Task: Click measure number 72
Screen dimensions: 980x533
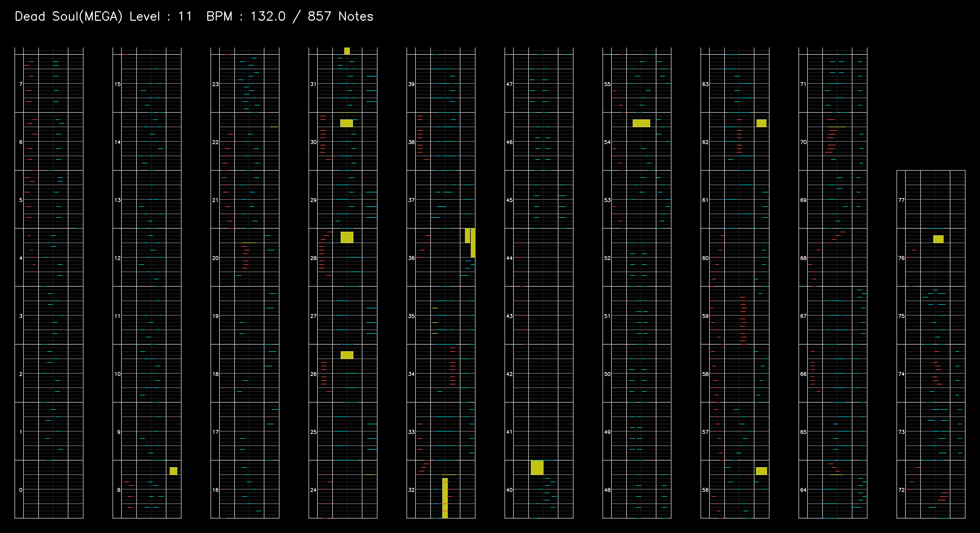Action: [x=902, y=490]
